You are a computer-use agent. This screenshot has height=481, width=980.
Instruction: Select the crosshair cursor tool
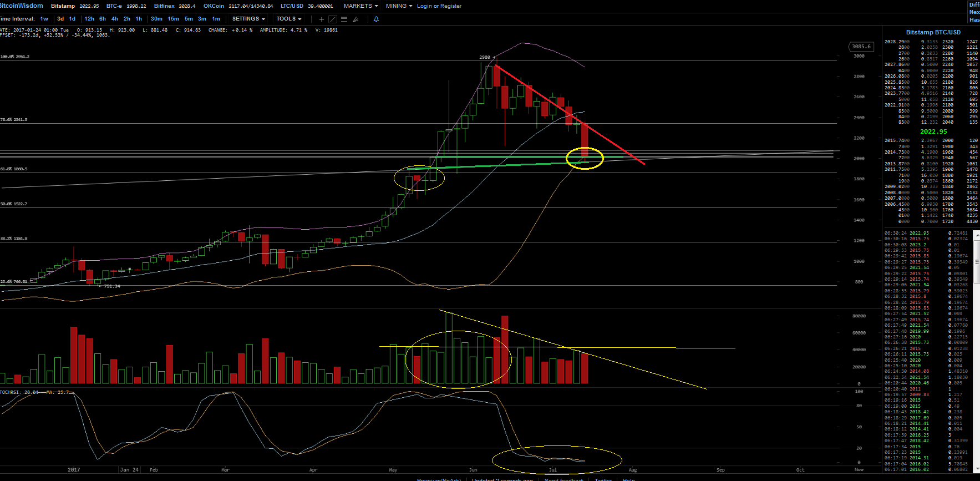[x=321, y=19]
